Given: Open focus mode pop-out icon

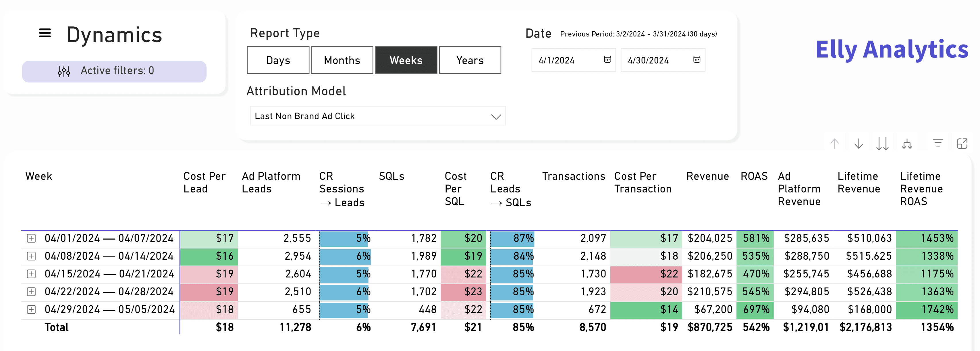Looking at the screenshot, I should click(x=962, y=143).
